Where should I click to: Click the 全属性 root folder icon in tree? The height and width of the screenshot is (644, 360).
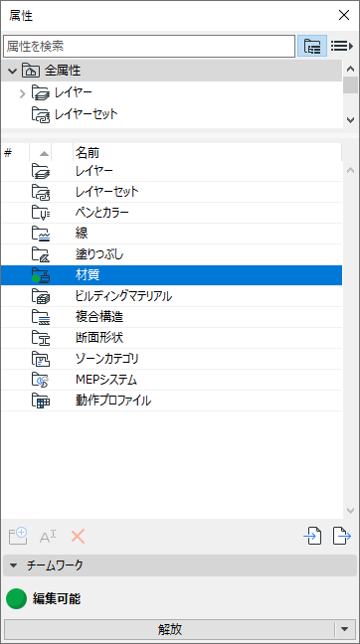pyautogui.click(x=31, y=71)
